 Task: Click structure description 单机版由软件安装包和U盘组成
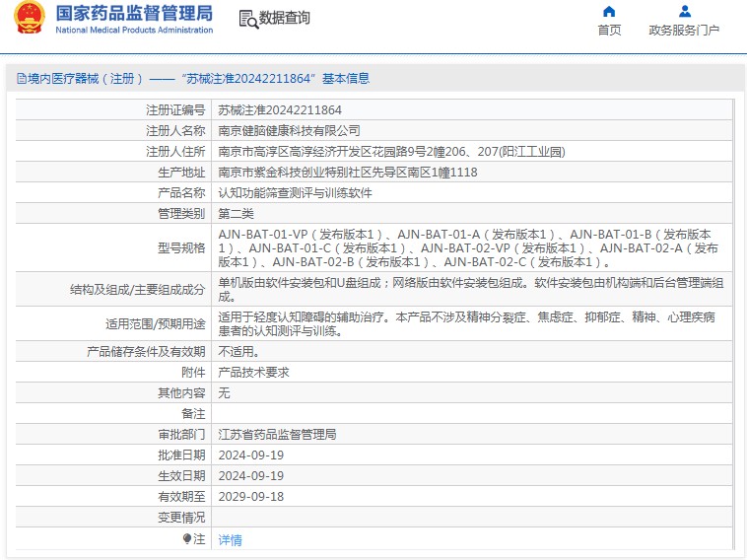pos(471,289)
